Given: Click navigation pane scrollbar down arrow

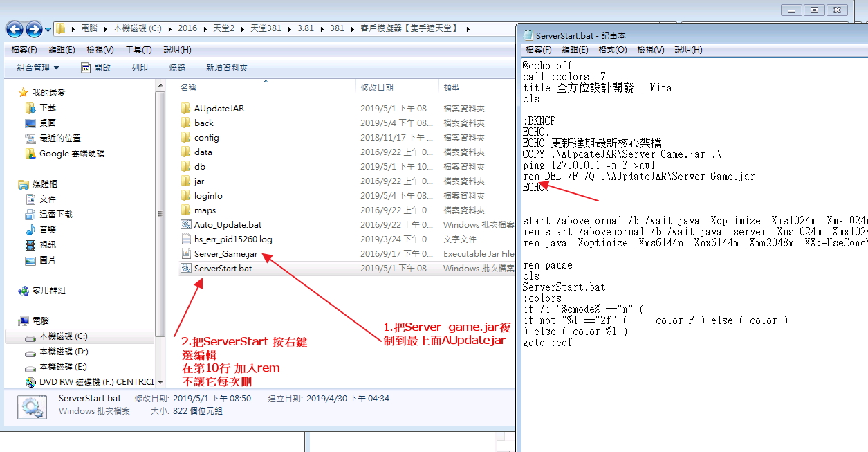Looking at the screenshot, I should (x=161, y=383).
